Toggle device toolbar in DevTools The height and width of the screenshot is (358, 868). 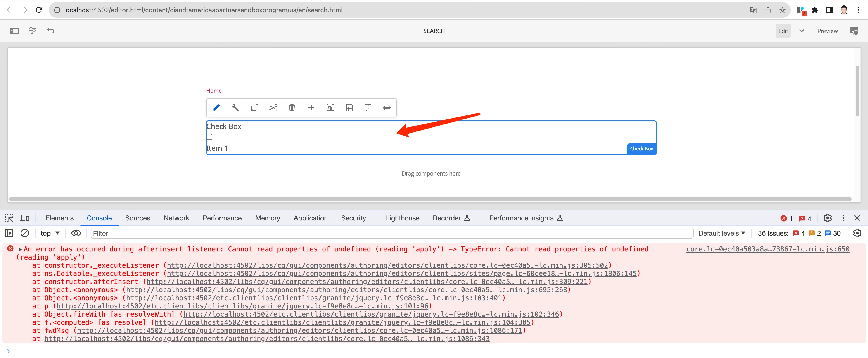(x=25, y=218)
